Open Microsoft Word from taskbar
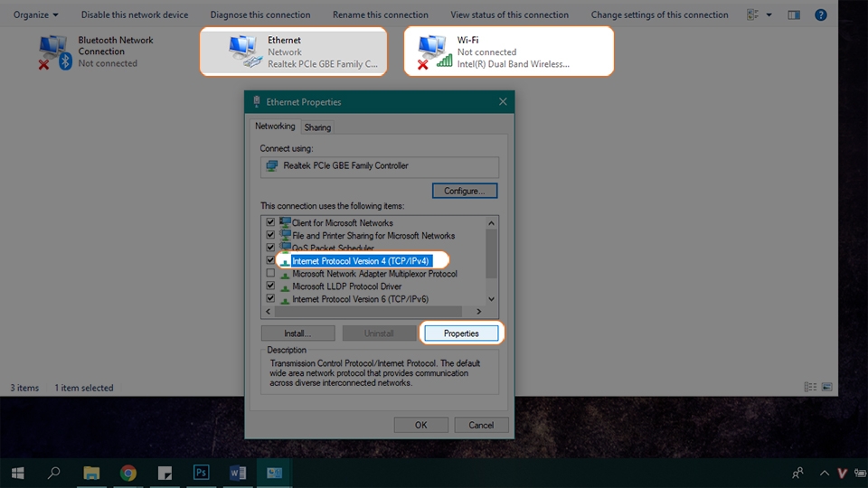This screenshot has height=488, width=868. (238, 473)
